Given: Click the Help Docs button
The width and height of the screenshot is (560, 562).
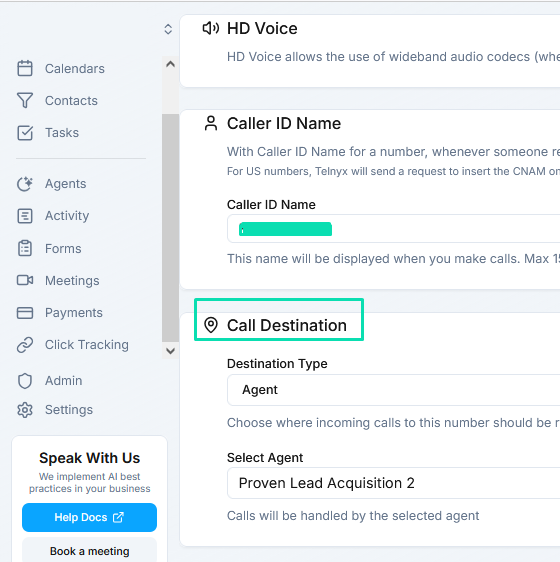Looking at the screenshot, I should point(89,517).
